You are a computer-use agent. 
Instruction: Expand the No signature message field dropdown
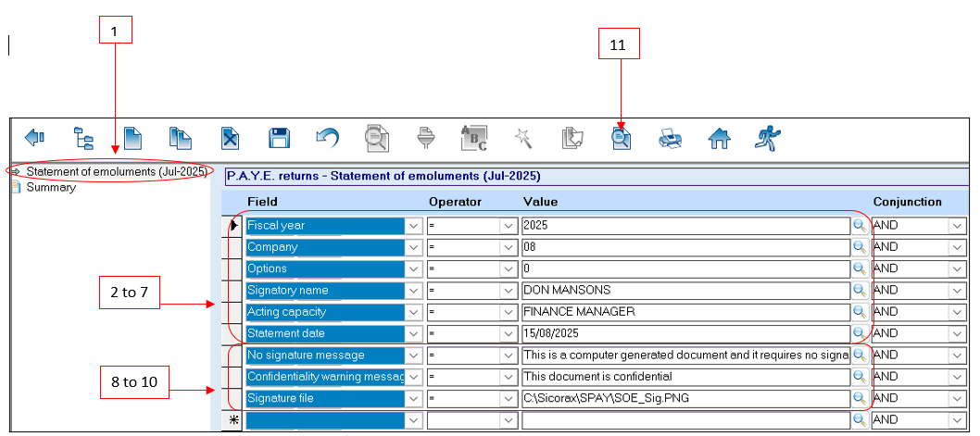(414, 355)
